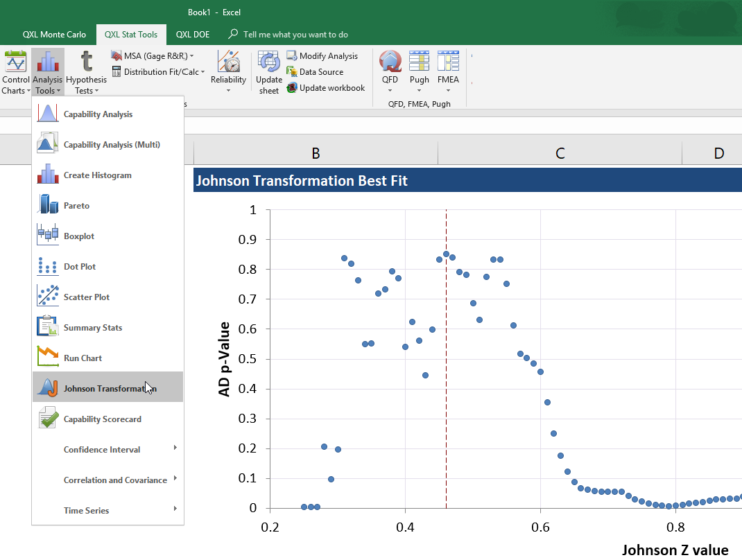Select the Johnson Transformation icon
Image resolution: width=742 pixels, height=560 pixels.
tap(48, 388)
